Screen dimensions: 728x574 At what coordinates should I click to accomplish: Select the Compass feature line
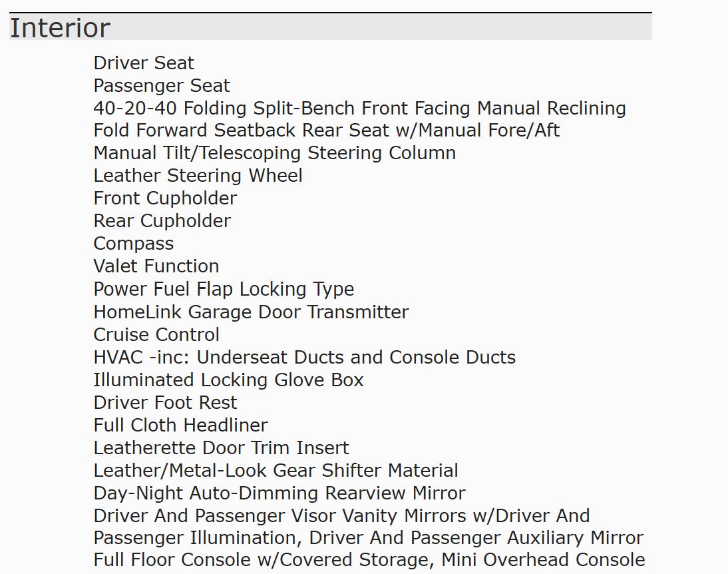point(134,244)
